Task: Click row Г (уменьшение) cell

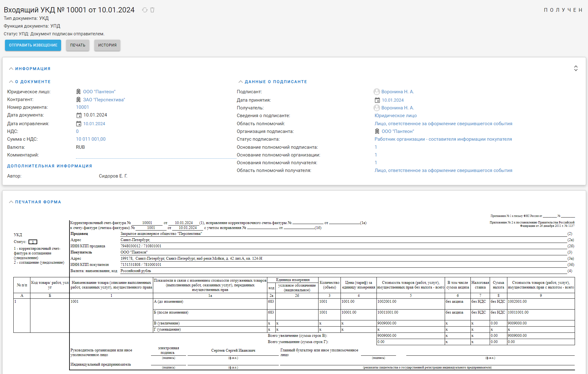Action: [x=210, y=329]
